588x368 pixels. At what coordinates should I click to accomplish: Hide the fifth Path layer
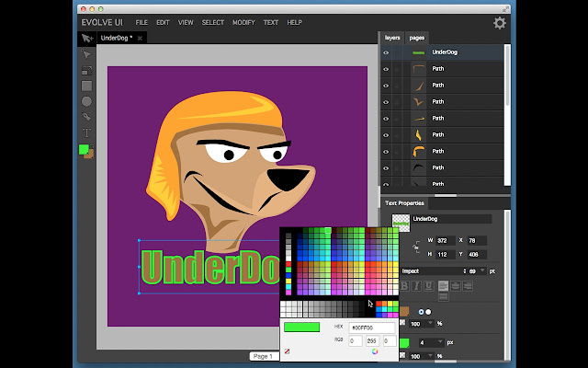coord(386,135)
